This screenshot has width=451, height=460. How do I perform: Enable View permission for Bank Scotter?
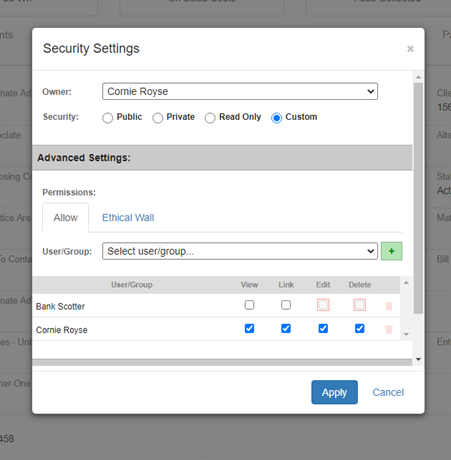[x=249, y=305]
